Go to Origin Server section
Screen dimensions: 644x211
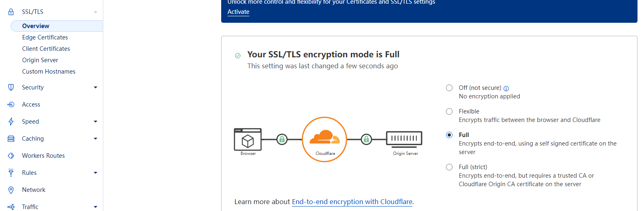coord(40,60)
